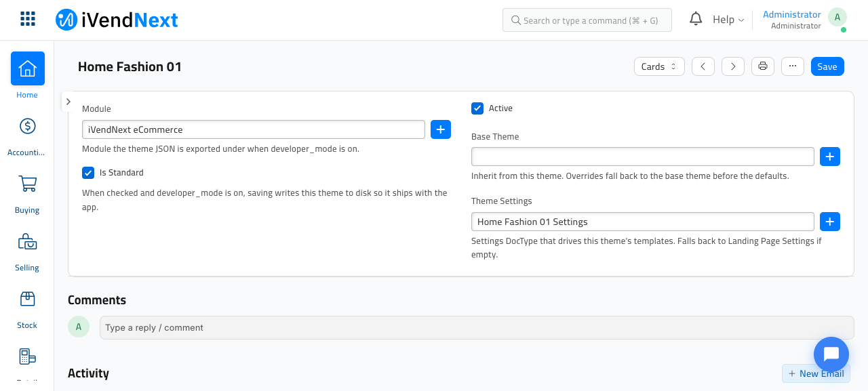Viewport: 868px width, 391px height.
Task: Save the Home Fashion 01 theme
Action: click(x=827, y=66)
